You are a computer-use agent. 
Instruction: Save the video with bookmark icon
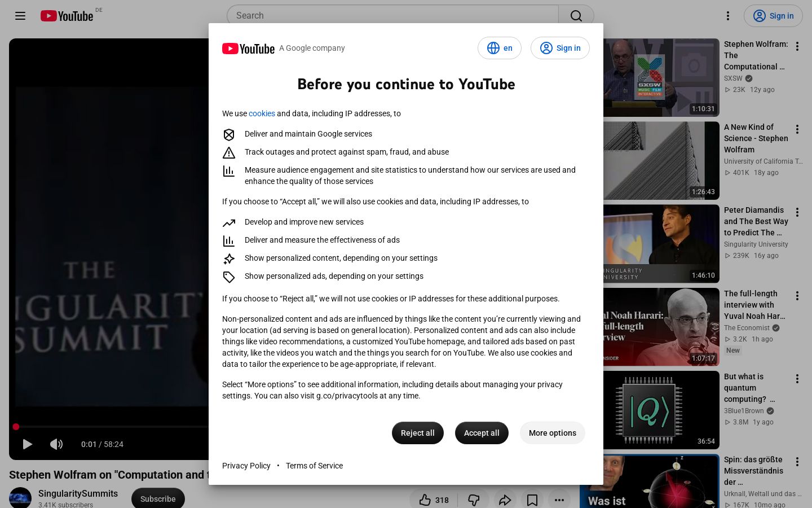532,500
